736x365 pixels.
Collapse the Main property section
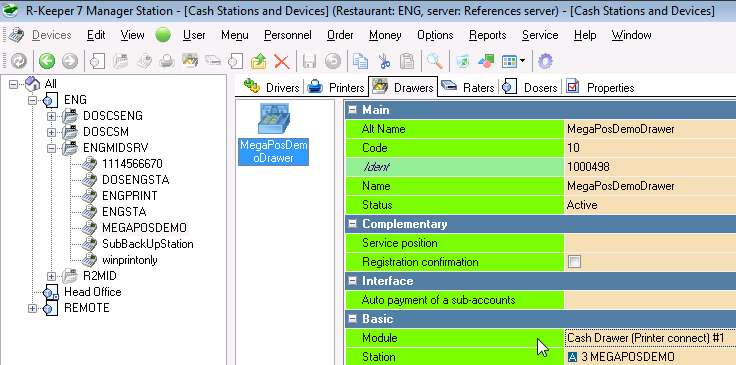[x=352, y=110]
